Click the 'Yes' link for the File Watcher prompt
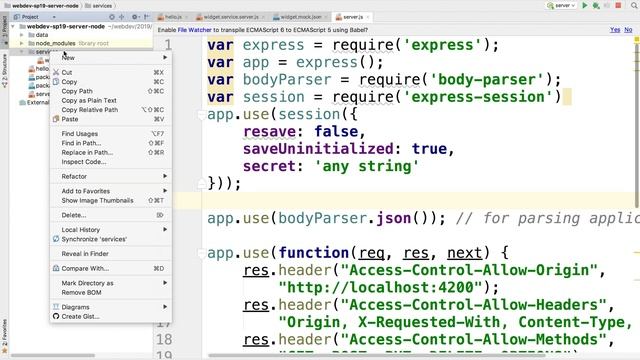Viewport: 640px width, 360px height. tap(615, 30)
